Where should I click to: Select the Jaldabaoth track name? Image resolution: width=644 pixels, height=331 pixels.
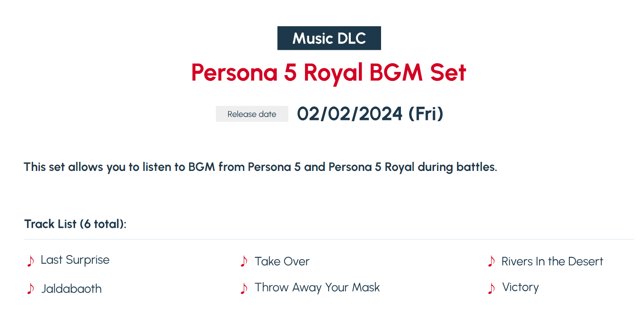(x=72, y=289)
